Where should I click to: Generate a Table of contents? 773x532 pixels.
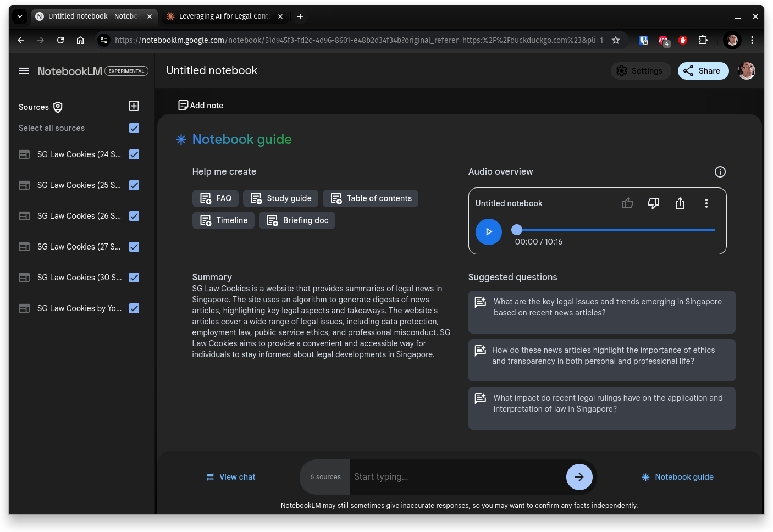click(371, 198)
